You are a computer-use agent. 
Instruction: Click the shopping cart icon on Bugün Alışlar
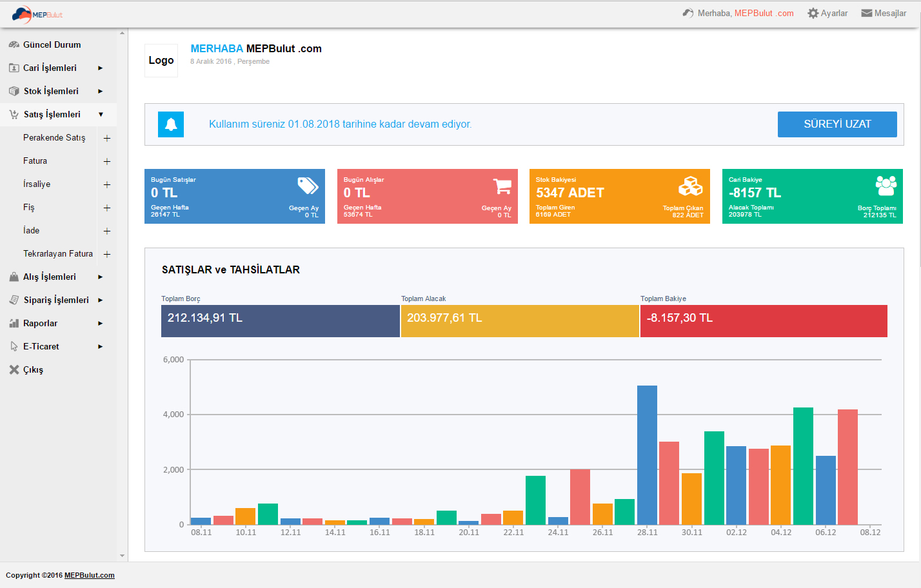(x=502, y=186)
